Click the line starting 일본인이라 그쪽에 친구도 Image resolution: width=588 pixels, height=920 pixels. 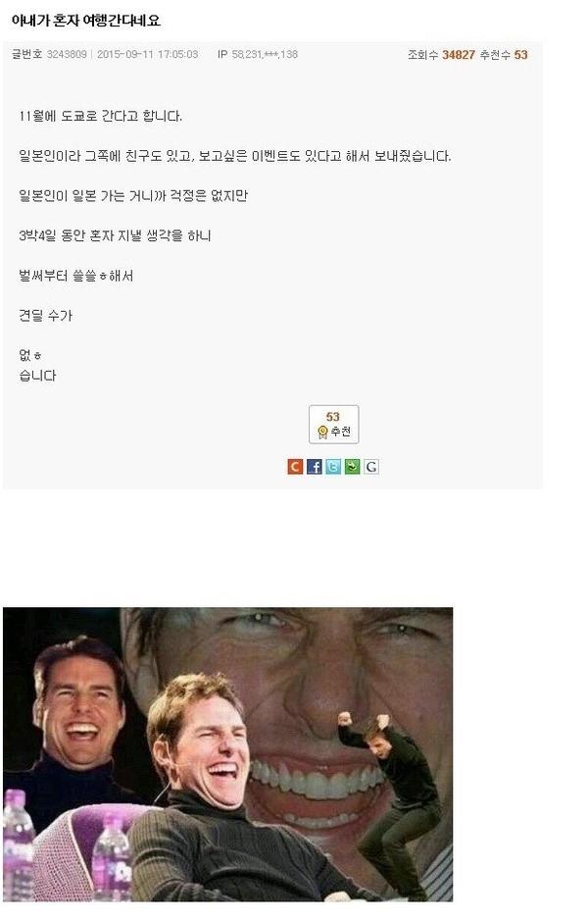(234, 156)
